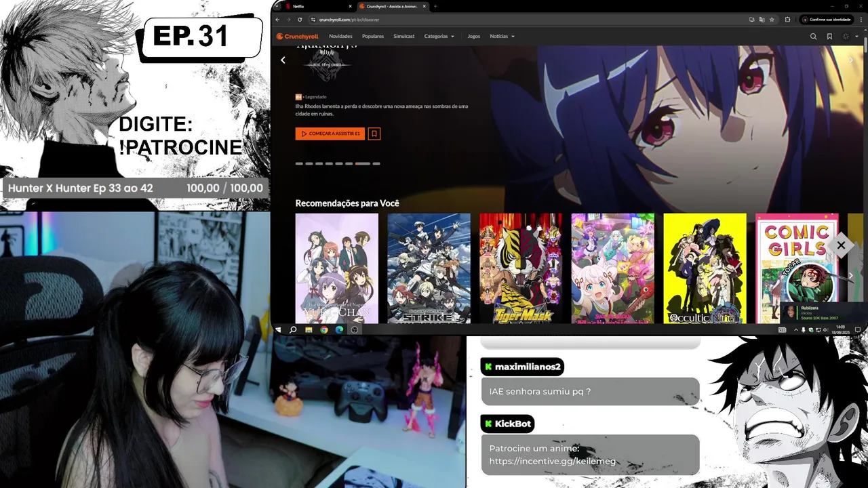Open OBS Studio from taskbar

pos(355,329)
